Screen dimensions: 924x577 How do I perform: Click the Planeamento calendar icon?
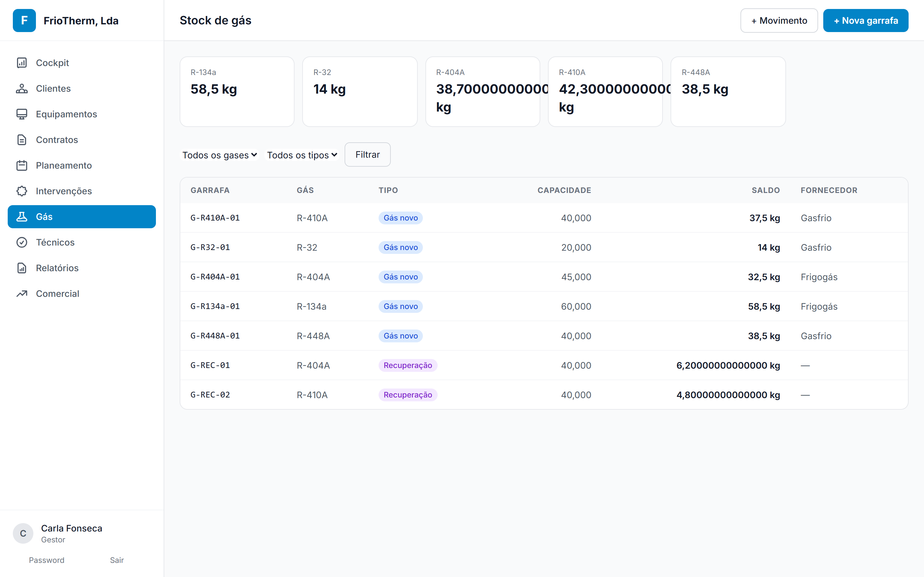(x=22, y=165)
